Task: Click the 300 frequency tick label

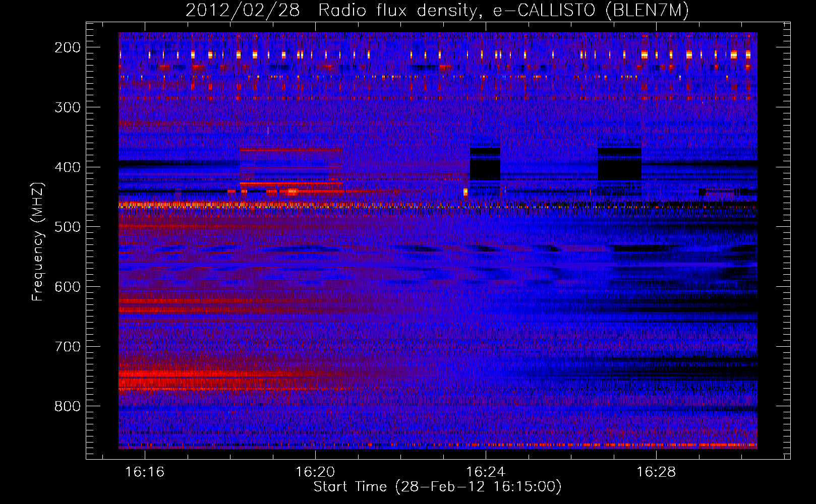Action: click(x=68, y=107)
